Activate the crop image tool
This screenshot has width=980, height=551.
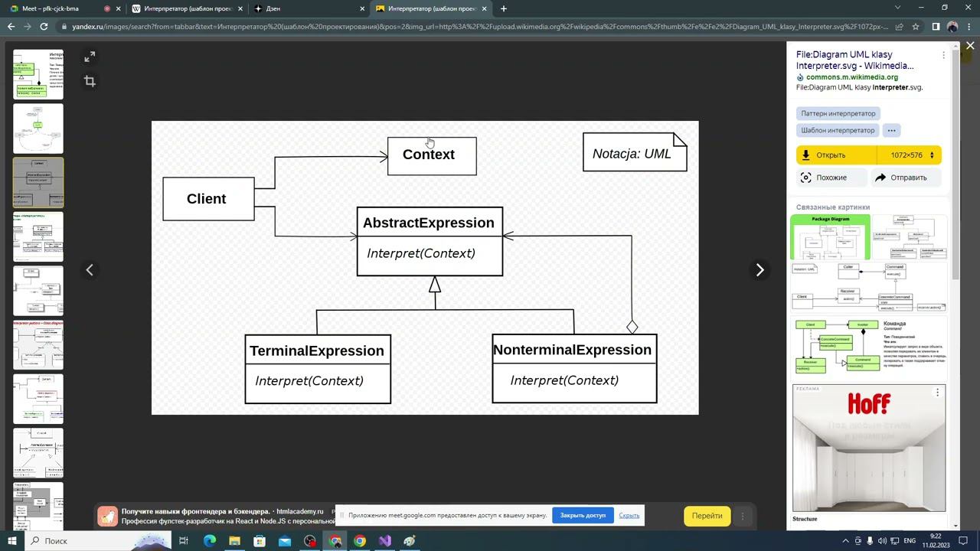pyautogui.click(x=90, y=81)
